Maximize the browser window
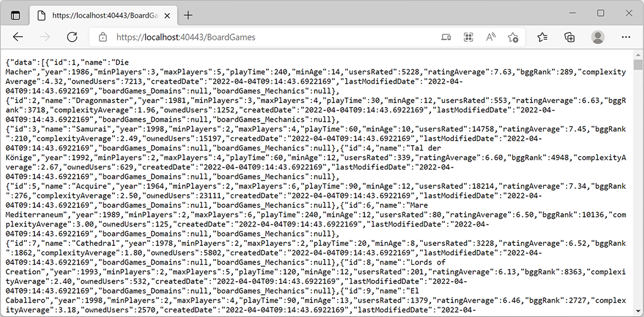Image resolution: width=644 pixels, height=317 pixels. [x=600, y=14]
